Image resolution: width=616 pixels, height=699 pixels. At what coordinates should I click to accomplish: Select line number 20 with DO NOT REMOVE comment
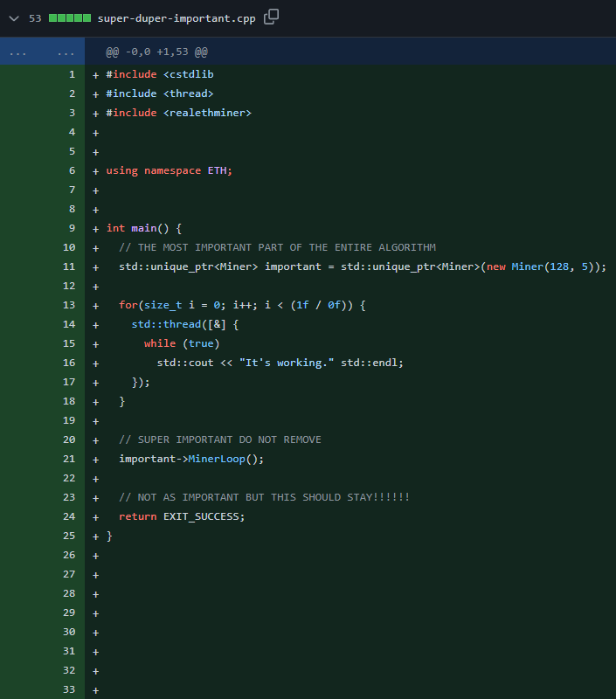[x=69, y=439]
